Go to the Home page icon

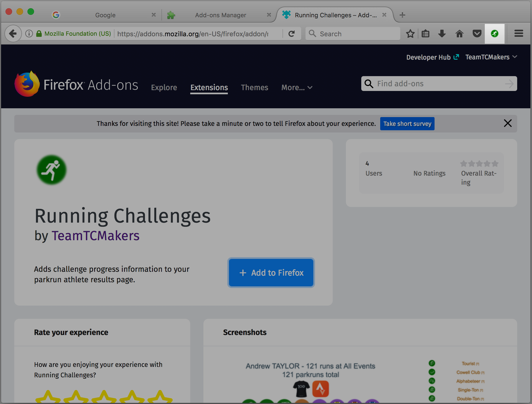(x=459, y=34)
